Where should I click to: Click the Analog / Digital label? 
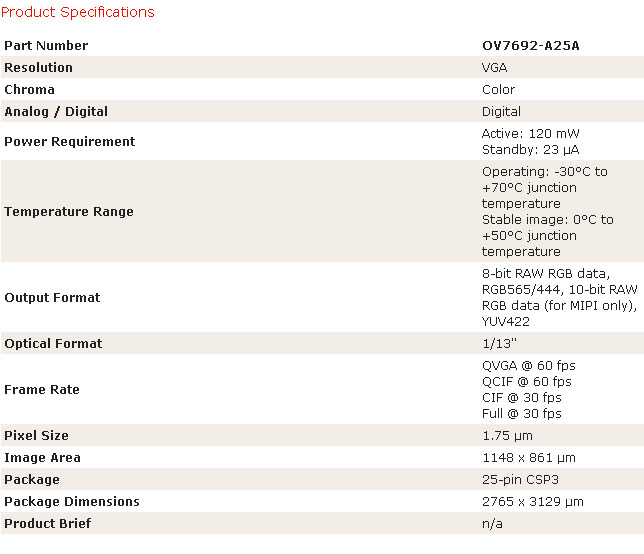(56, 112)
